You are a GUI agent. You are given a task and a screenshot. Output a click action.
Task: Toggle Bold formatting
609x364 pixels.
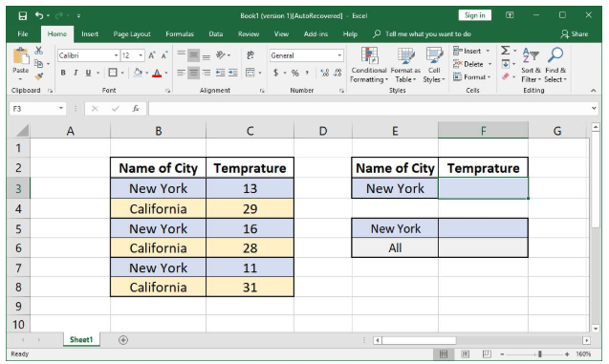[63, 73]
